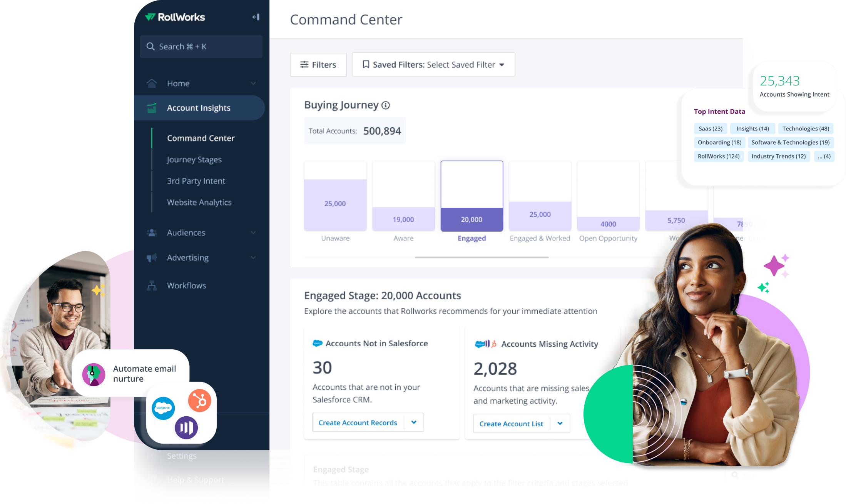Viewport: 846px width, 504px height.
Task: Expand the Create Account List dropdown arrow
Action: point(560,423)
